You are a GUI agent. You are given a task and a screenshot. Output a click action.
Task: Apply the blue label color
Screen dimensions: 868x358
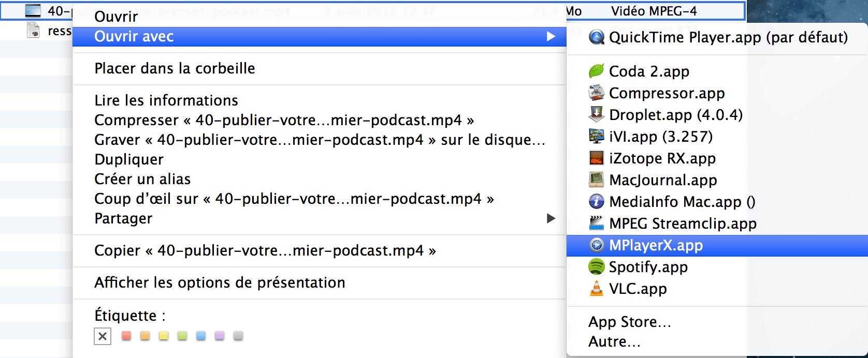(201, 336)
